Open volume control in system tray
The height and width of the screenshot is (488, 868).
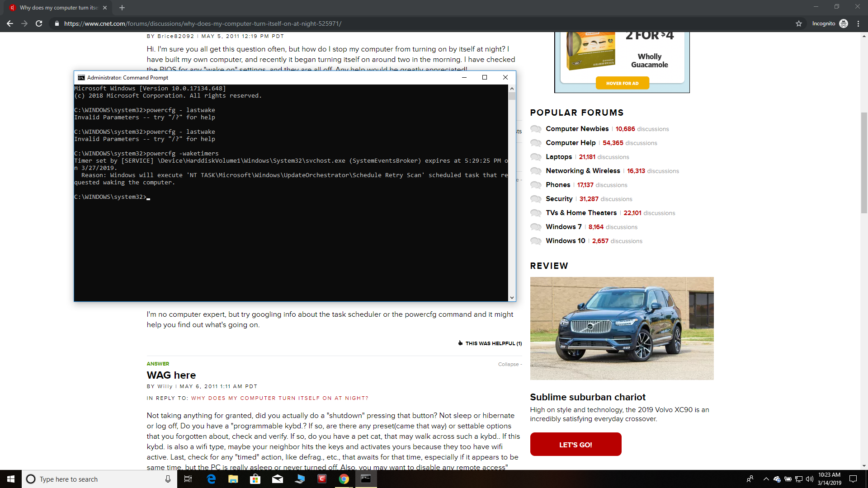click(x=810, y=479)
